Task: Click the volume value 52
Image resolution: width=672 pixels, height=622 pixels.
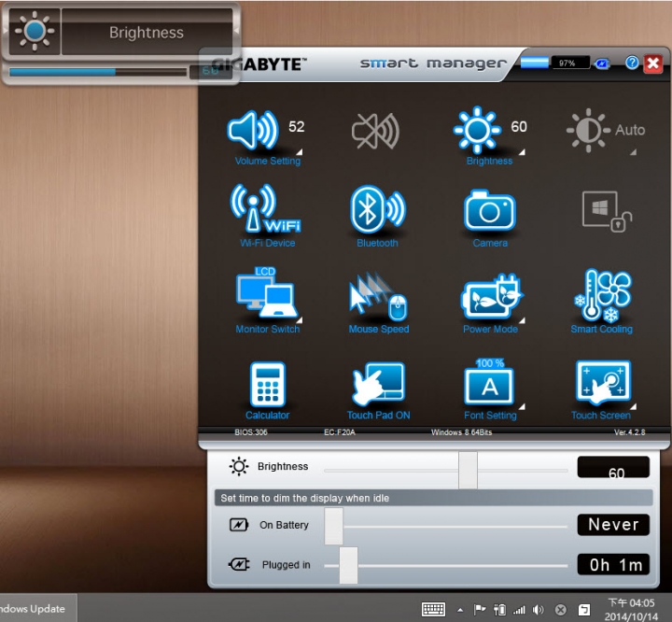Action: 297,126
